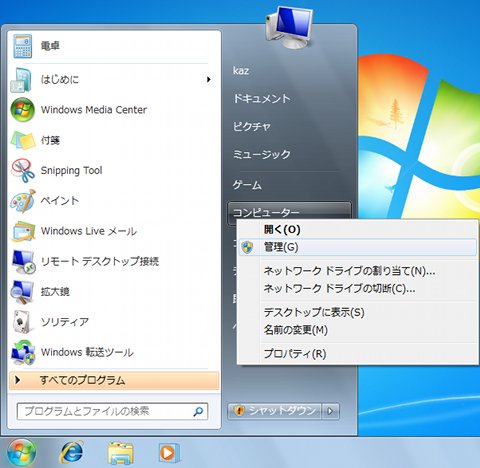Open shutdown options arrow button
The image size is (480, 468).
(x=330, y=411)
